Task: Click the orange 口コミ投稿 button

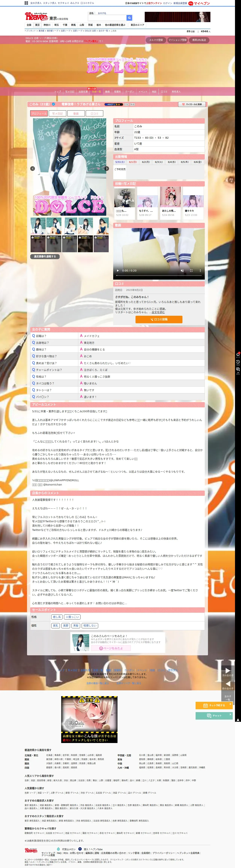Action: click(x=159, y=319)
